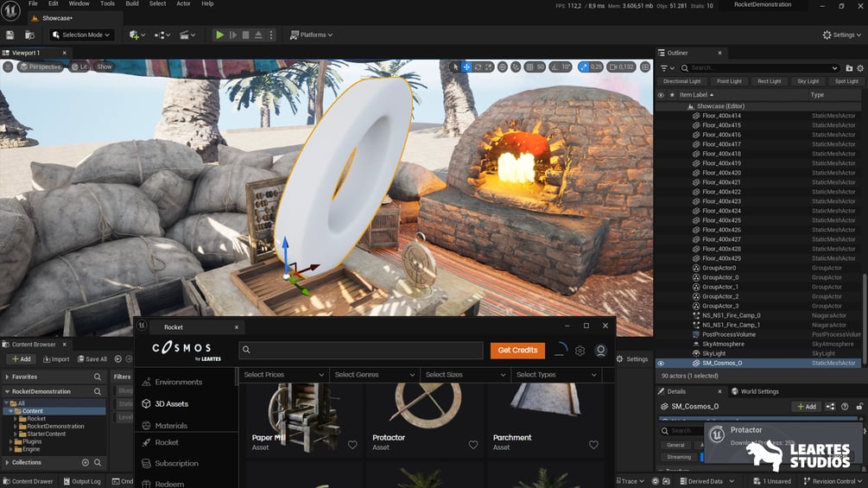Select the Content folder in the tree
The image size is (868, 488).
pos(33,411)
